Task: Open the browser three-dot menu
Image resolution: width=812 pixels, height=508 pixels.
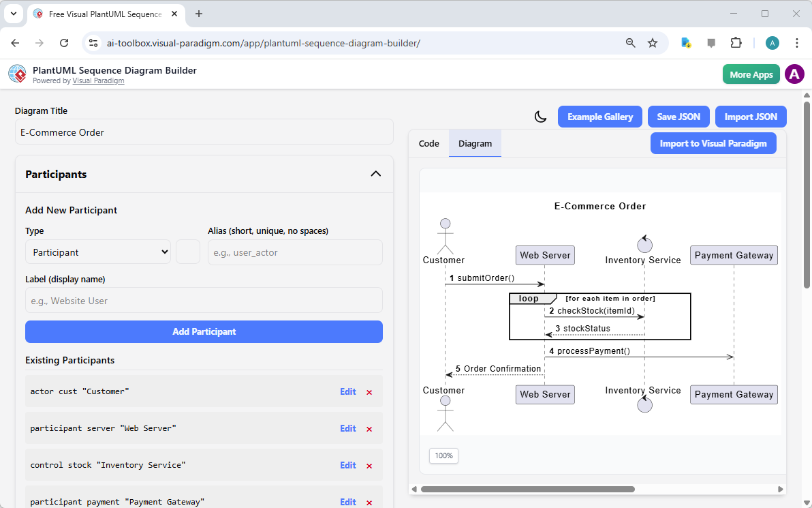Action: point(797,42)
